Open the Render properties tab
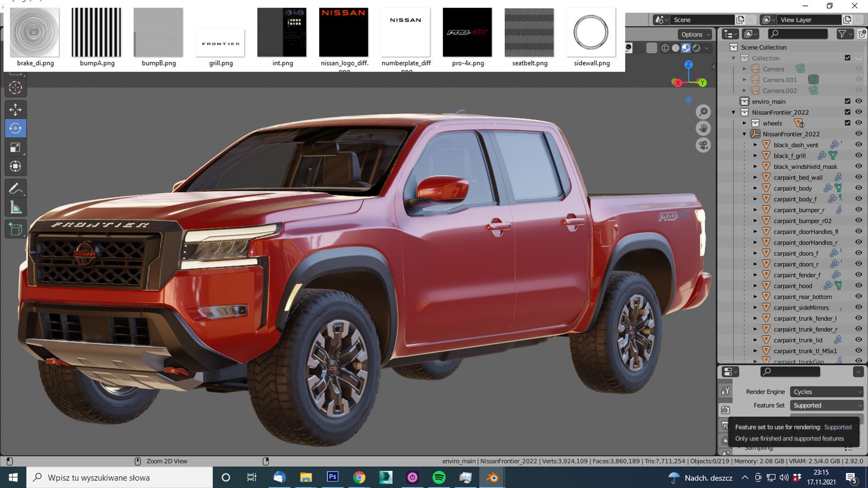868x488 pixels. [x=726, y=410]
